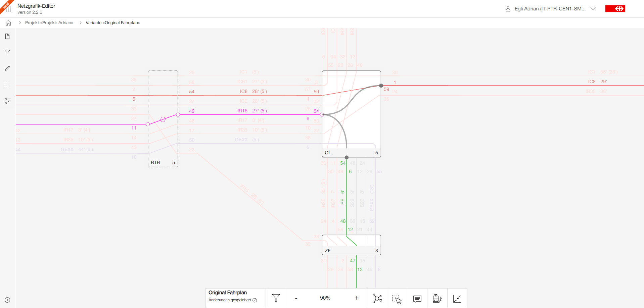
Task: Navigate to Projekt «Projekt: Adrian» breadcrumb
Action: (49, 22)
